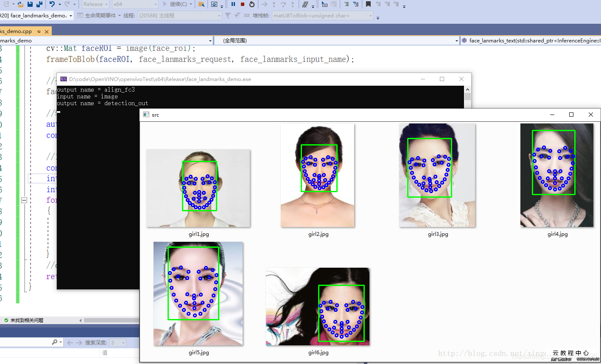
Task: Click the thread filter funnel icon
Action: click(x=228, y=16)
